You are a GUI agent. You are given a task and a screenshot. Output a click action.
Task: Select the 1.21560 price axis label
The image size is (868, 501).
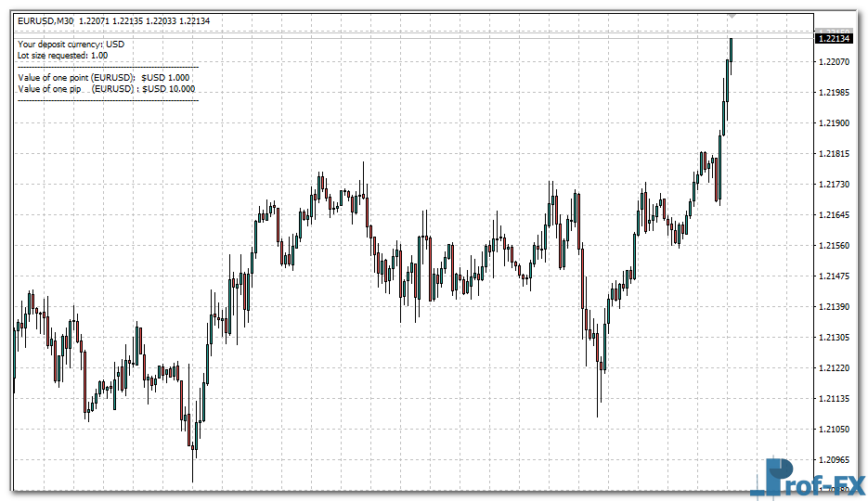click(x=835, y=246)
